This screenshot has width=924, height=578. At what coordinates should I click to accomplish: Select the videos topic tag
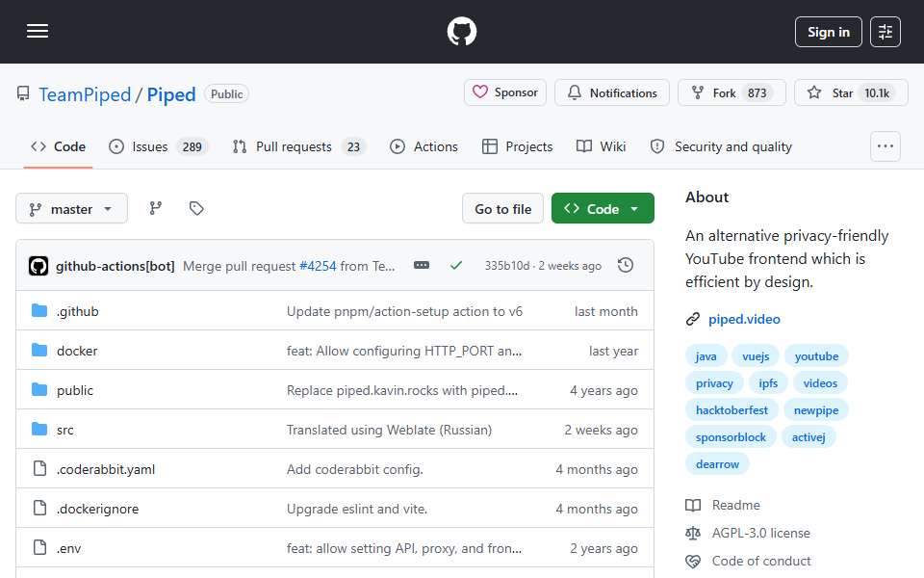coord(820,383)
